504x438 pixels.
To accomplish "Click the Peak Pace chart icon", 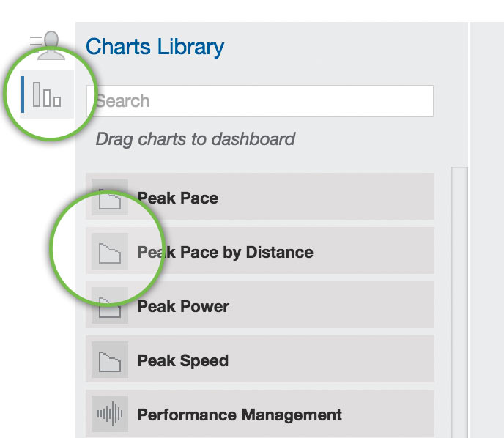I will click(110, 197).
